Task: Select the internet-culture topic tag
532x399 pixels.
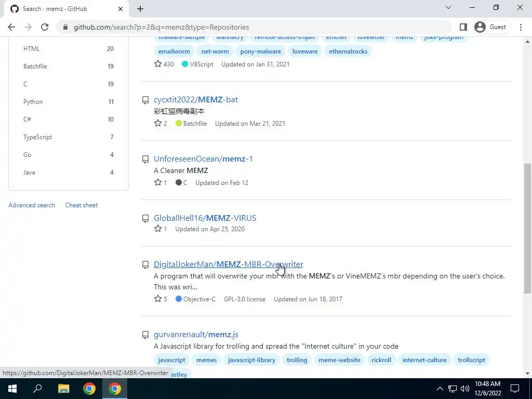Action: [x=424, y=360]
